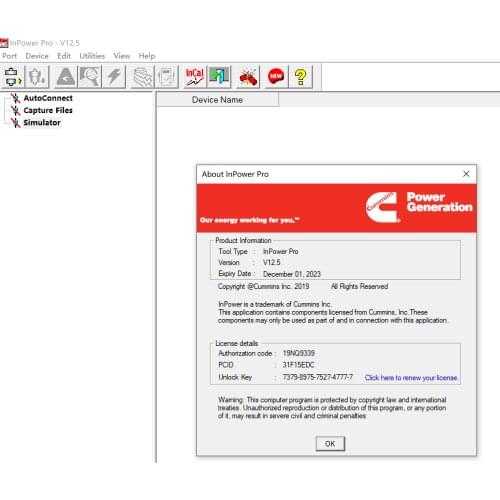The height and width of the screenshot is (500, 500).
Task: Click the red NEW badge icon
Action: point(276,77)
